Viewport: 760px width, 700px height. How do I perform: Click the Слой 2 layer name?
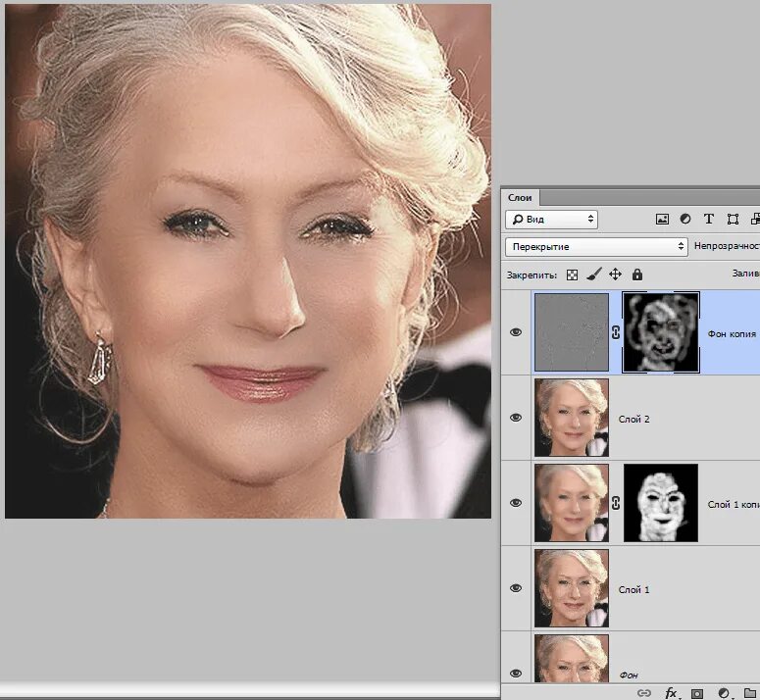[x=633, y=419]
